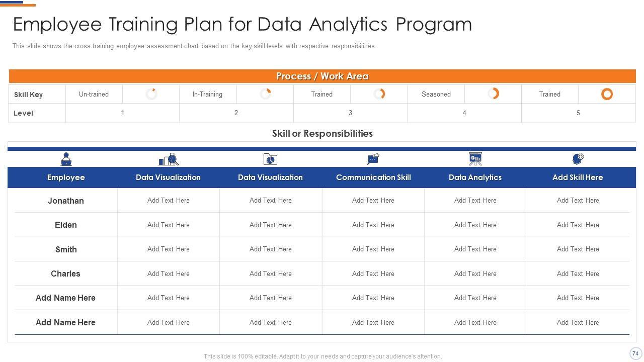This screenshot has height=362, width=644.
Task: Select the progress ring beside Un-trained
Action: pos(151,94)
